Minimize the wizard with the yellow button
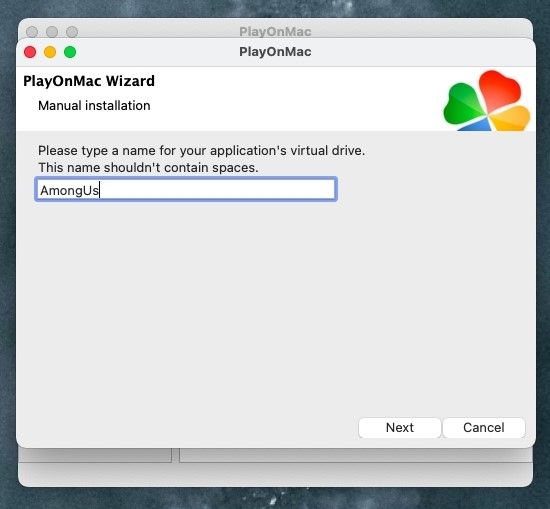This screenshot has width=550, height=509. [50, 52]
